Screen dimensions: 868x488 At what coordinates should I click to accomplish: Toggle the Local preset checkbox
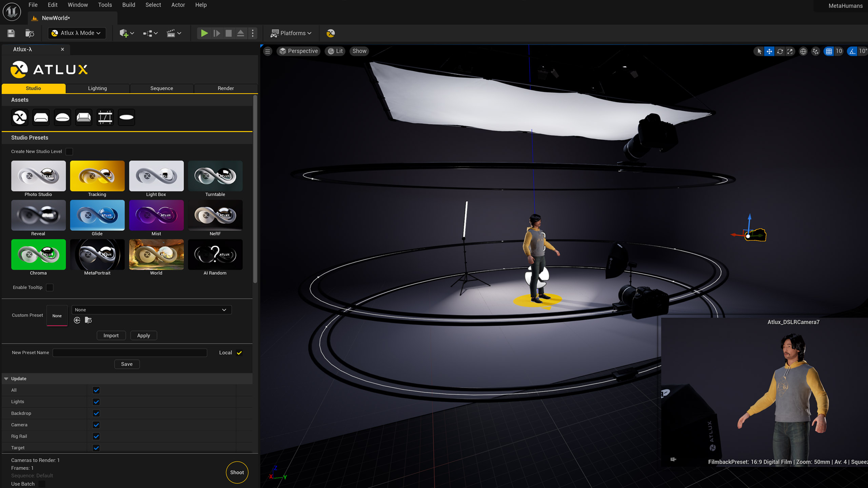coord(239,353)
